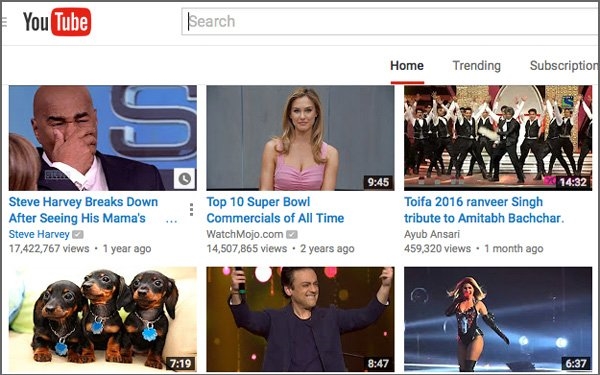This screenshot has height=375, width=600.
Task: Click into the Search field
Action: 390,21
